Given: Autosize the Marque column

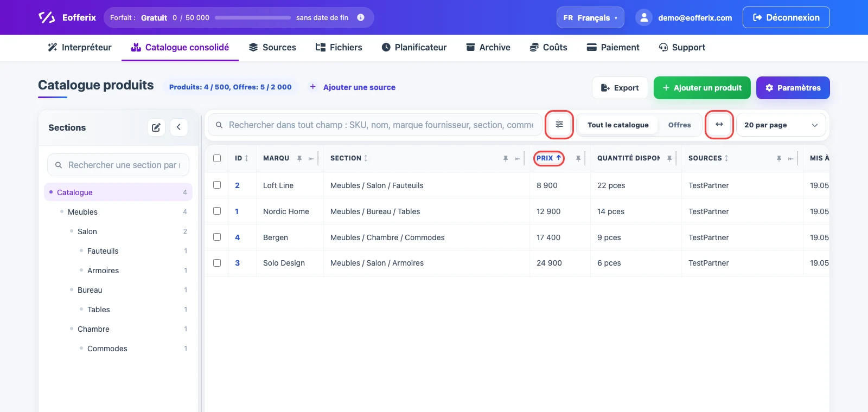Looking at the screenshot, I should (x=311, y=158).
